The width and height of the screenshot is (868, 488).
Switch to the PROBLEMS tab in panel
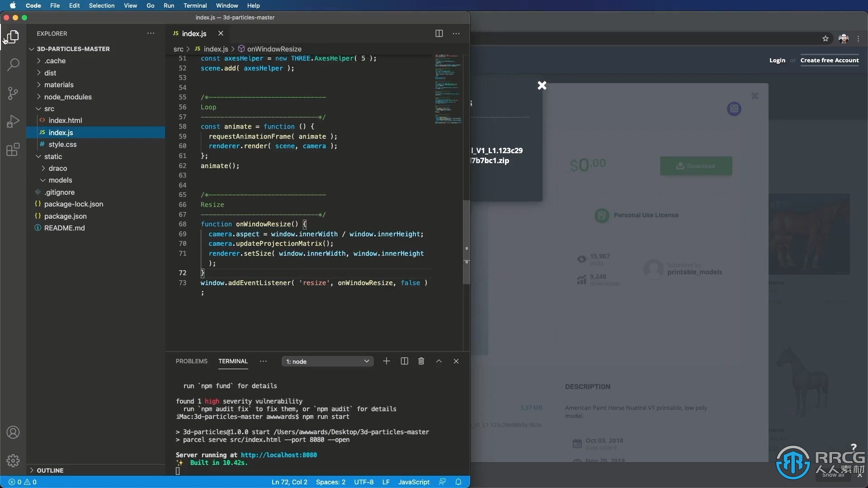click(191, 361)
